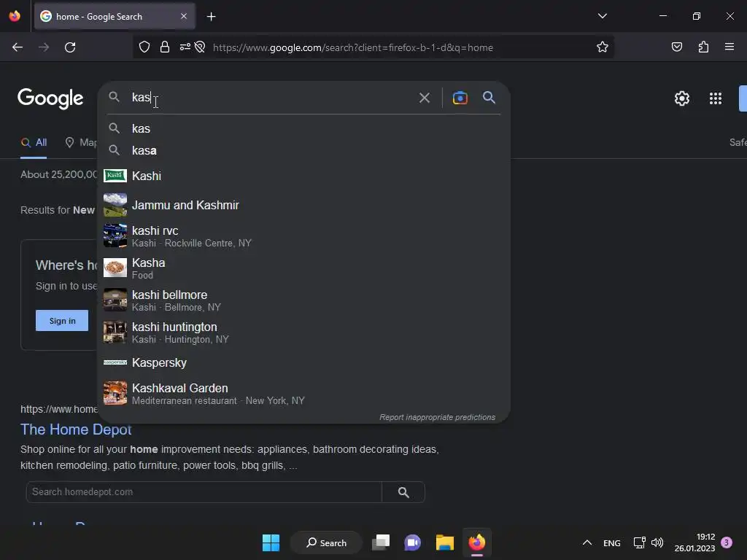Image resolution: width=747 pixels, height=560 pixels.
Task: Open Firefox tracking protection shield
Action: 144,47
